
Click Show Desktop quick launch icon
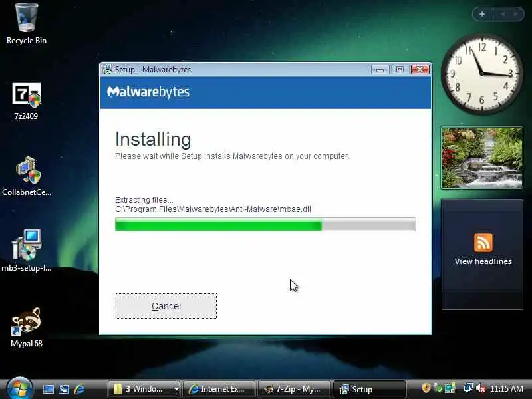click(x=48, y=389)
